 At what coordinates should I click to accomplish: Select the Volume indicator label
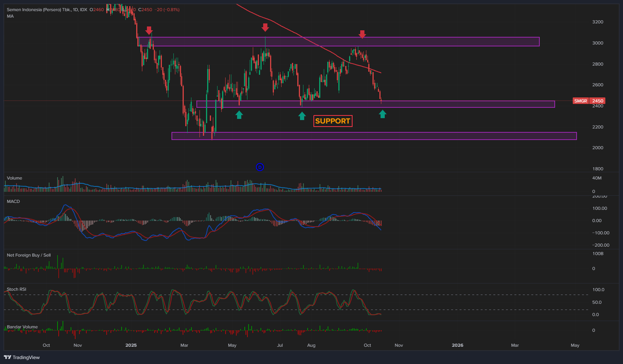tap(15, 178)
